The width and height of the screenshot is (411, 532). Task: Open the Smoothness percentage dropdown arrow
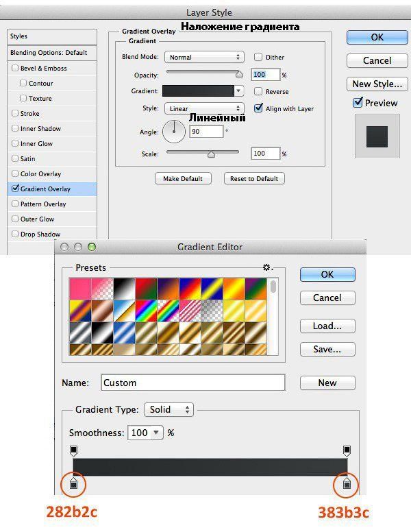156,433
